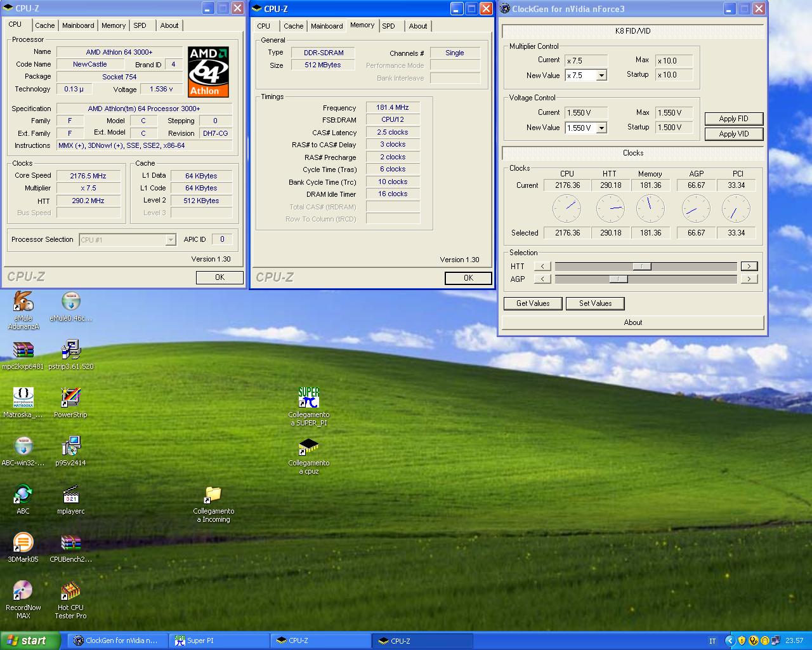The height and width of the screenshot is (650, 812).
Task: Click the AGP slider thumb
Action: pos(618,279)
